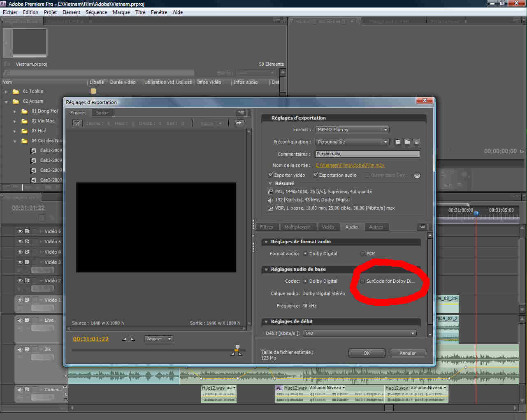Collapse Réglages de format audio section
The image size is (527, 420).
(x=266, y=242)
